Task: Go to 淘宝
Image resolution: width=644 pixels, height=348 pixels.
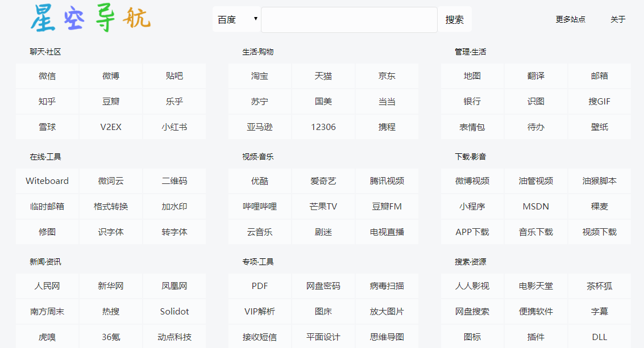Action: coord(260,76)
